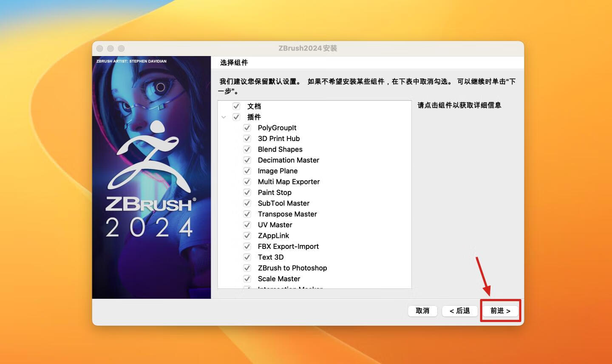Toggle the Scale Master checkbox
This screenshot has height=364, width=612.
click(247, 279)
